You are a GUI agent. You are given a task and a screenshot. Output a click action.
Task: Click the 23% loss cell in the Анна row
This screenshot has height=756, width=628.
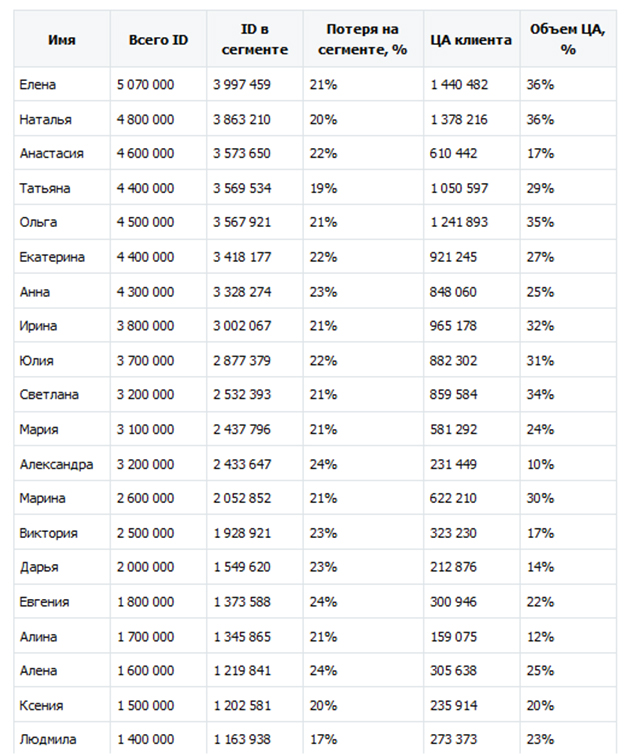click(363, 291)
